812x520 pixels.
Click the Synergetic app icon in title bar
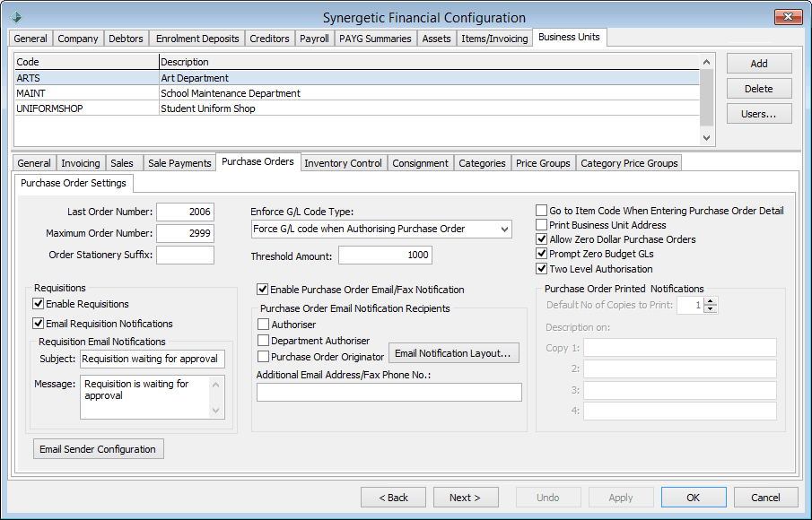[x=16, y=18]
